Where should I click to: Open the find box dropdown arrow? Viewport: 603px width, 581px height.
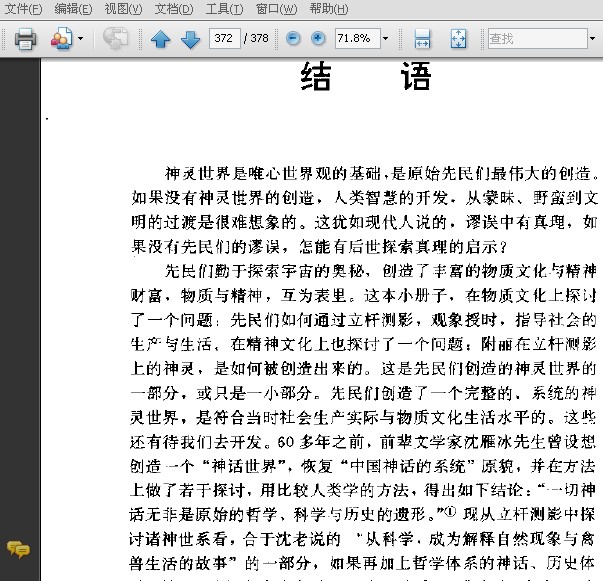(592, 39)
